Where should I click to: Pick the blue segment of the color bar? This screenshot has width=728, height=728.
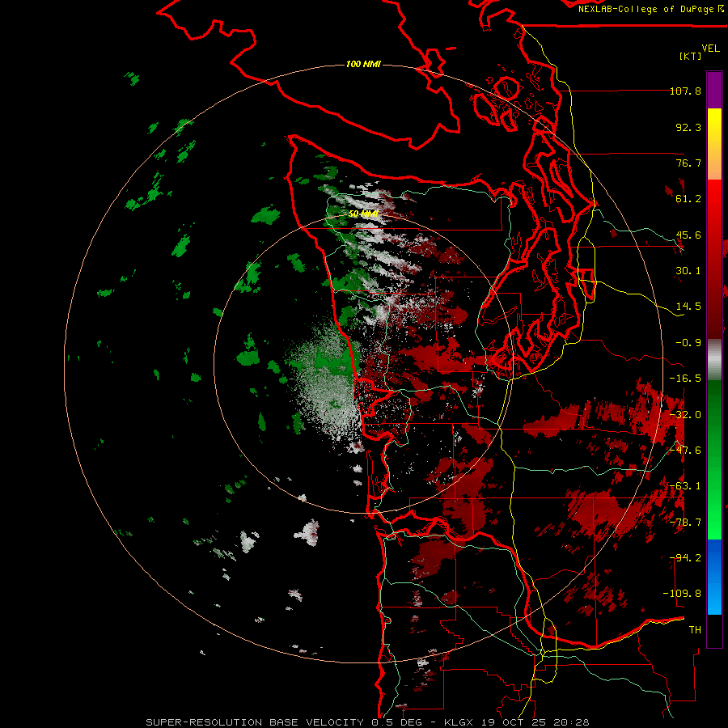click(x=714, y=577)
